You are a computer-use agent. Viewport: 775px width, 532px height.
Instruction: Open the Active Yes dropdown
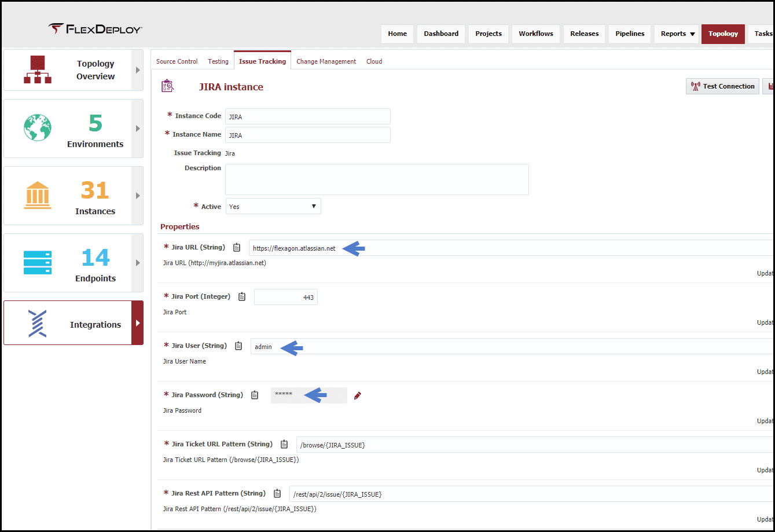[x=273, y=207]
